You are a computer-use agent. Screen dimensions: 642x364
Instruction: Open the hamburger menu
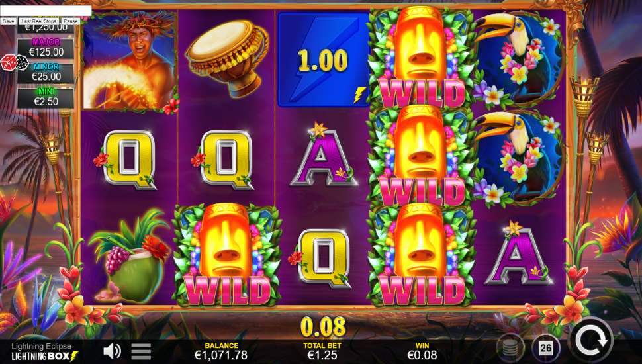[x=141, y=351]
